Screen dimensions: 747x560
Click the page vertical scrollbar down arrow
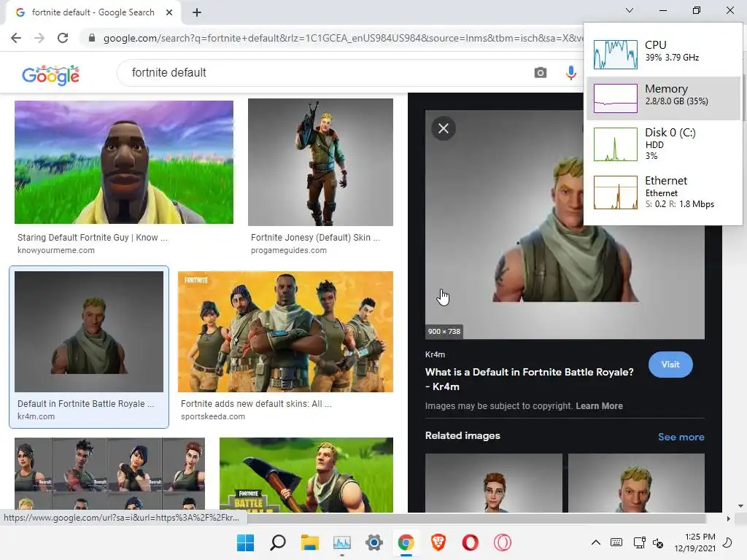(x=740, y=506)
